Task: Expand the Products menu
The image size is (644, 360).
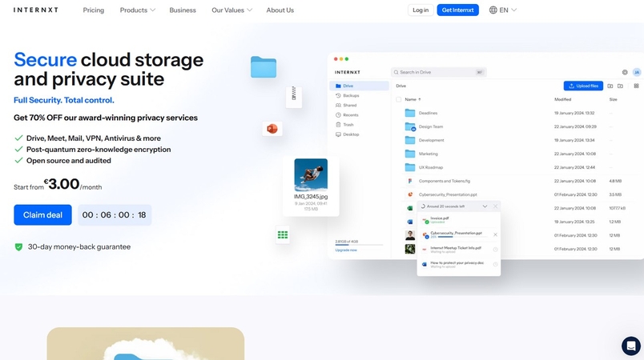Action: 138,10
